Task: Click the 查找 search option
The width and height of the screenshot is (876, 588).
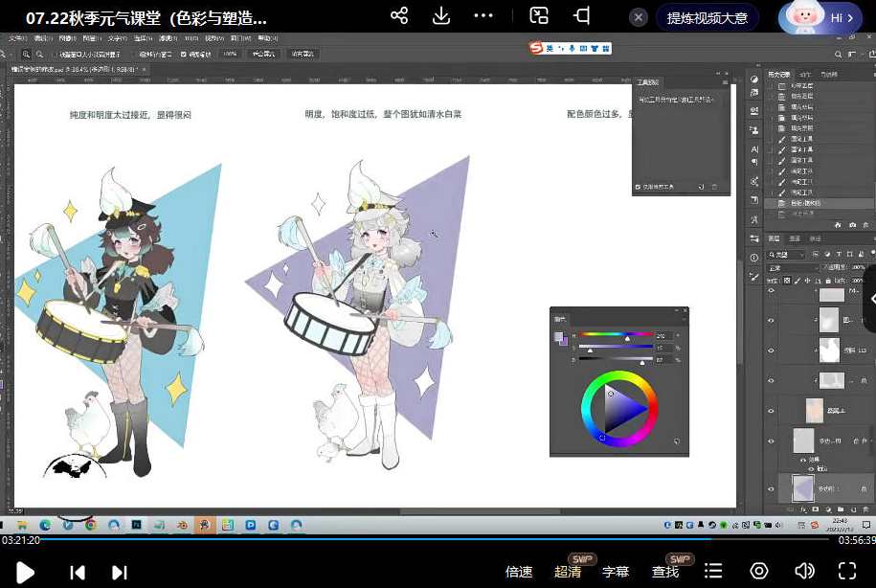Action: pyautogui.click(x=665, y=572)
